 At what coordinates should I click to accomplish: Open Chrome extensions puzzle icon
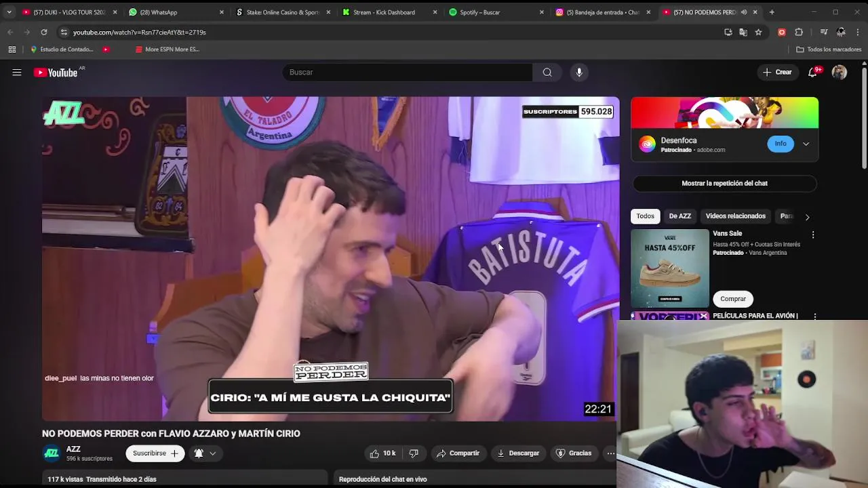click(799, 32)
